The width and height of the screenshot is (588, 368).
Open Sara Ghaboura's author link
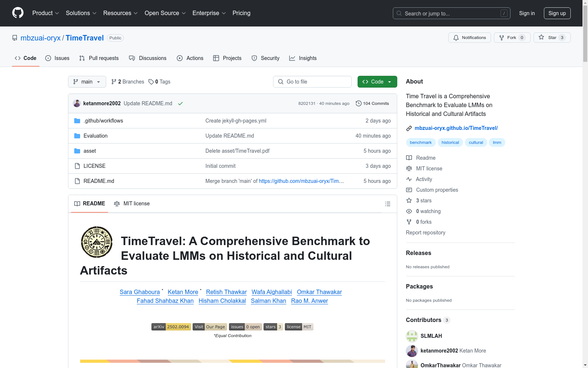tap(140, 292)
